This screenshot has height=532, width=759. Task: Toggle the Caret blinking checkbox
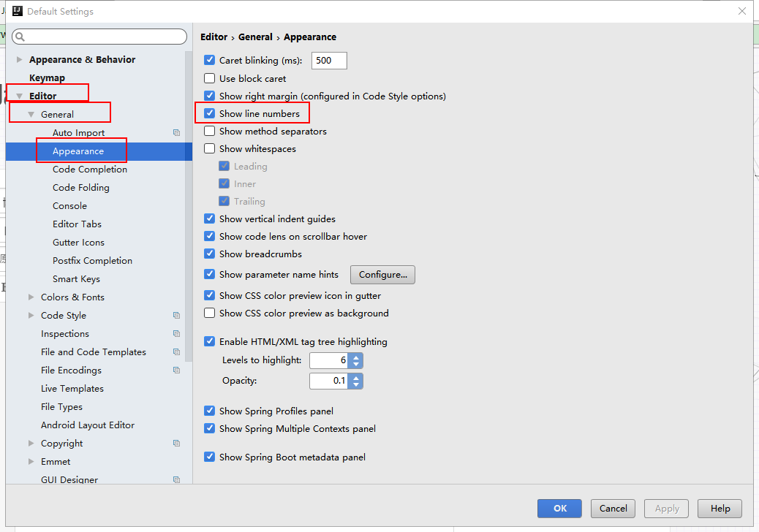[210, 60]
